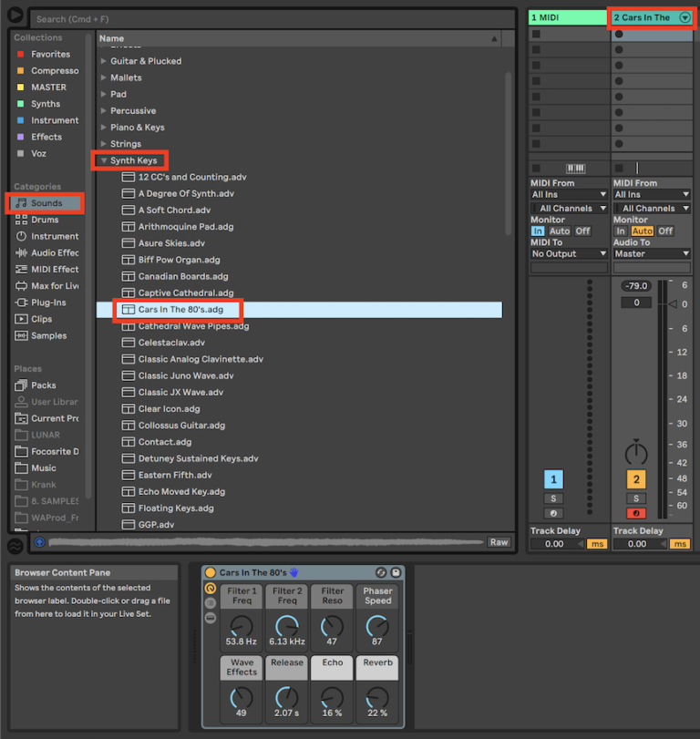Toggle the browser show/hide arrow button
This screenshot has height=739, width=700.
point(15,15)
